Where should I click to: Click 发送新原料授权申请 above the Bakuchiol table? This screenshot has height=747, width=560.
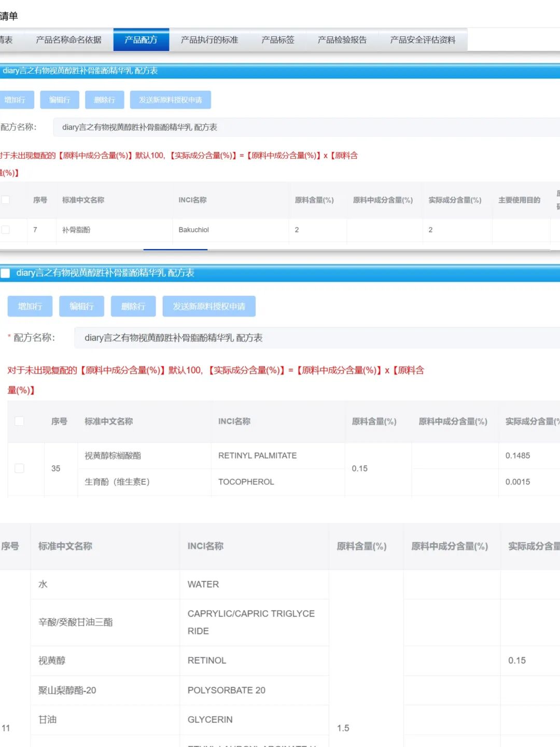[x=171, y=100]
